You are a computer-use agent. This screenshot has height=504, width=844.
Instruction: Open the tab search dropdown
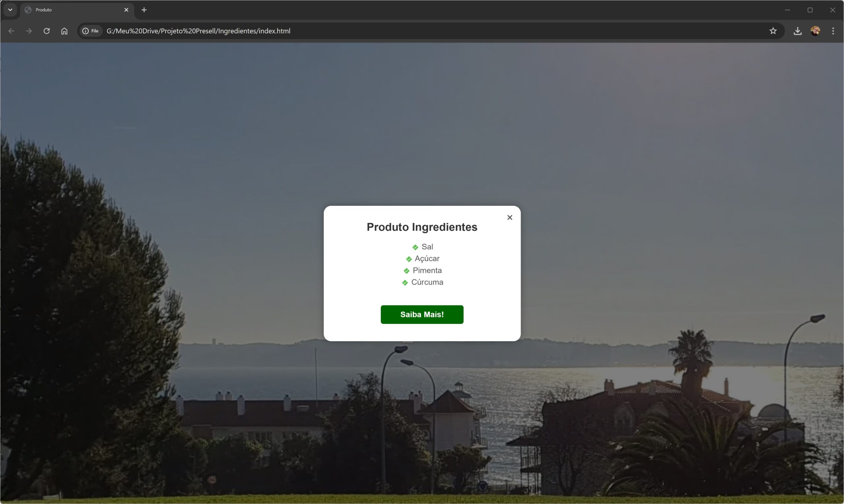coord(10,10)
